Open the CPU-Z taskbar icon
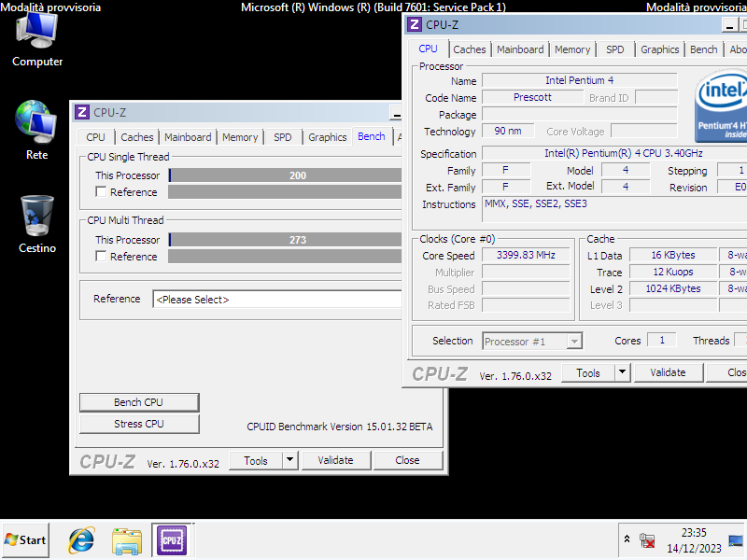 coord(172,539)
